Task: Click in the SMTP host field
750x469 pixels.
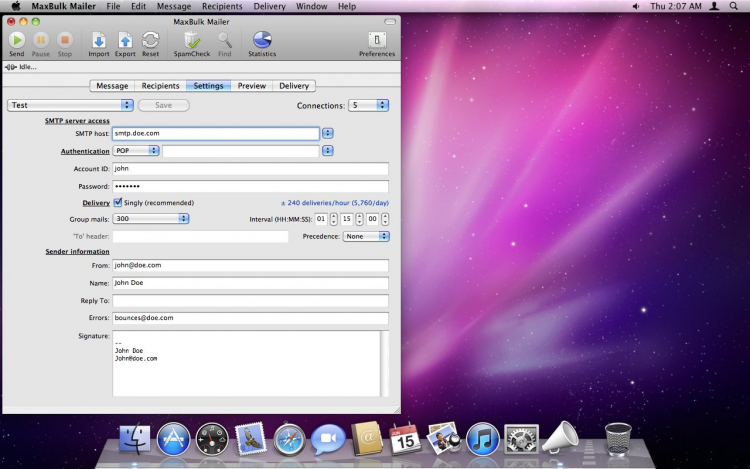Action: (216, 133)
